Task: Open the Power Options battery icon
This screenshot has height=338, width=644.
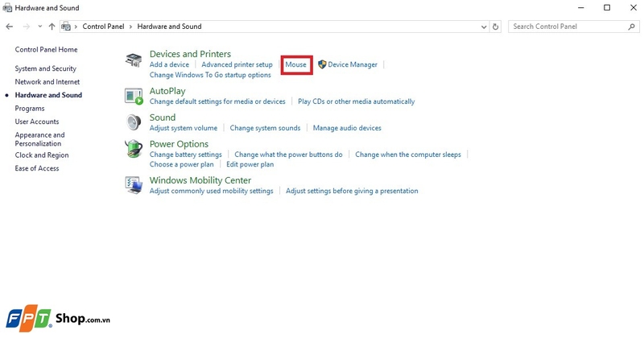Action: pos(134,148)
